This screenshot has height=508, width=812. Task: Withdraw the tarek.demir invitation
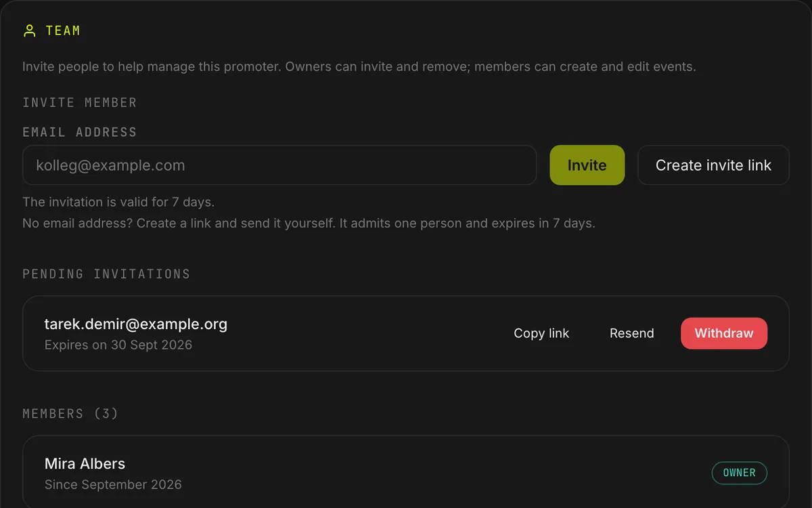click(724, 333)
